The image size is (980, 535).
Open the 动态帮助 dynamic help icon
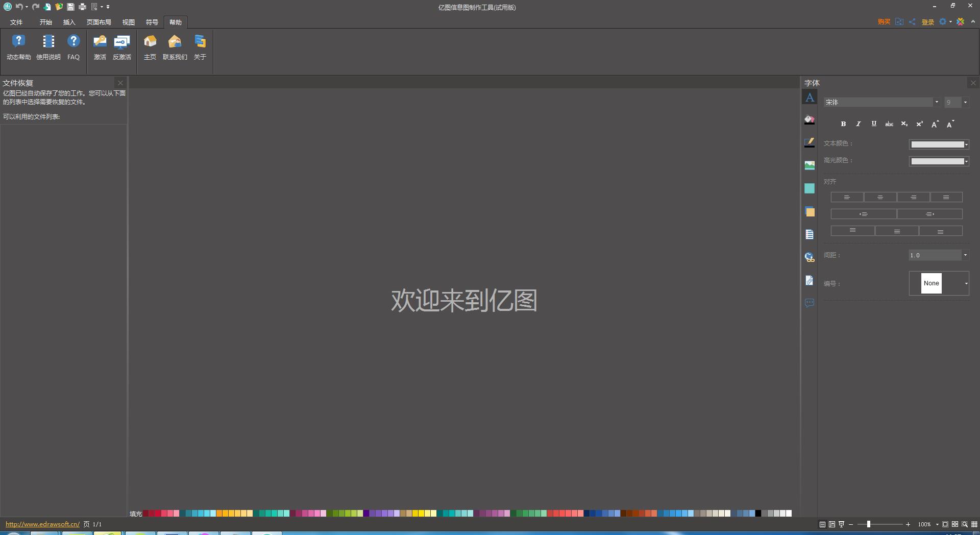pos(18,47)
